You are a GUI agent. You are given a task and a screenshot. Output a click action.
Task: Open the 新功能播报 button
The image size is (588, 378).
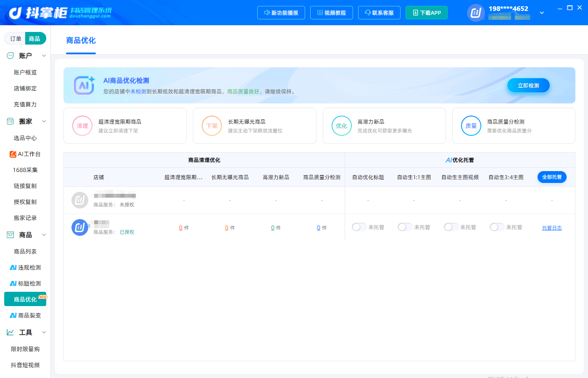[281, 13]
